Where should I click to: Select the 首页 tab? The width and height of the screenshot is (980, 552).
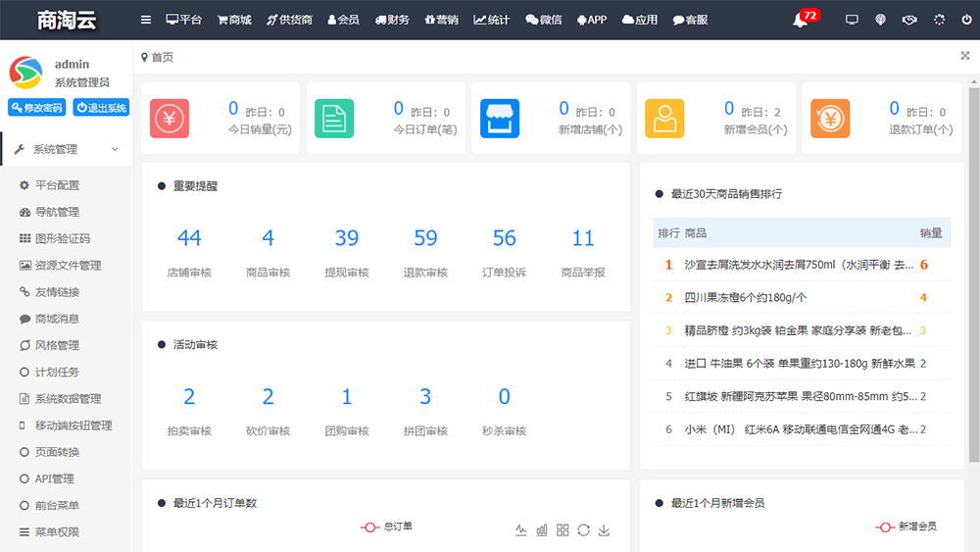pyautogui.click(x=158, y=58)
